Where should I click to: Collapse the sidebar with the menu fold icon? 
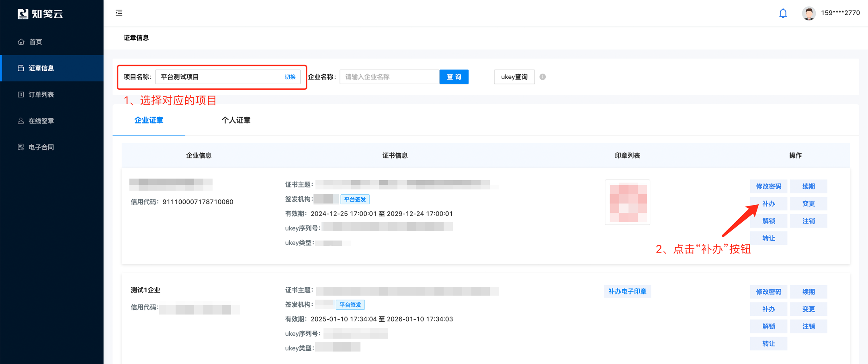click(x=119, y=13)
